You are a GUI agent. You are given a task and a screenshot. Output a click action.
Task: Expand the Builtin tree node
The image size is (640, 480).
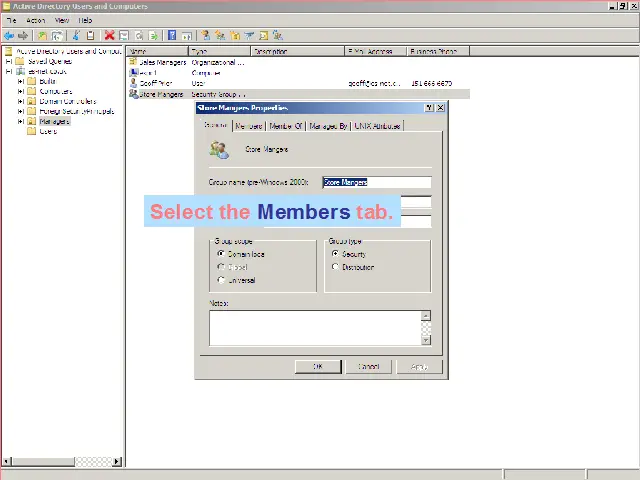[20, 81]
